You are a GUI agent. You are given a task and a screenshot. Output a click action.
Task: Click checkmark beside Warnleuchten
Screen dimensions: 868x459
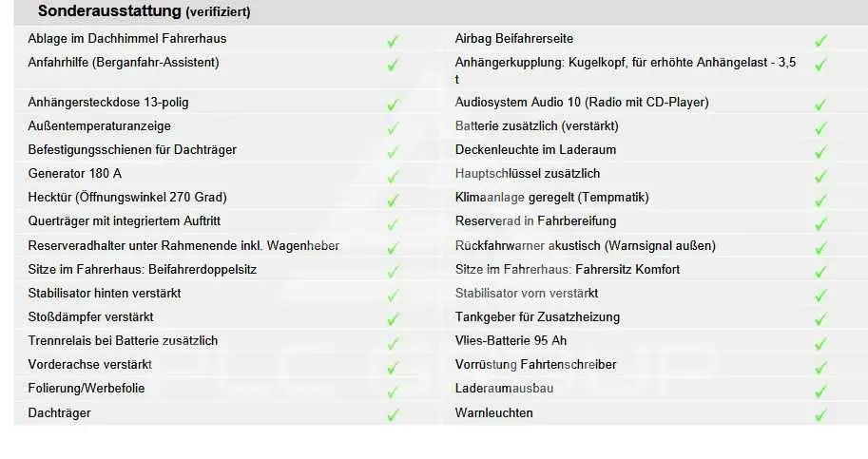[x=820, y=414]
